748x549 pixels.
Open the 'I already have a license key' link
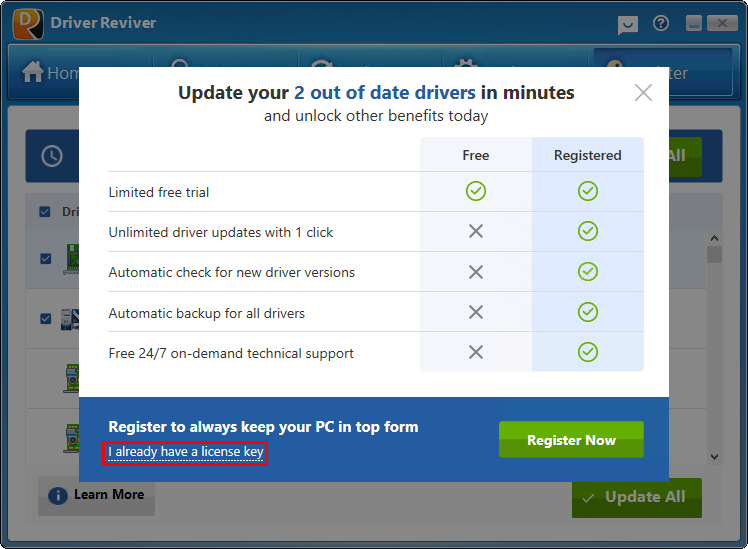[185, 453]
